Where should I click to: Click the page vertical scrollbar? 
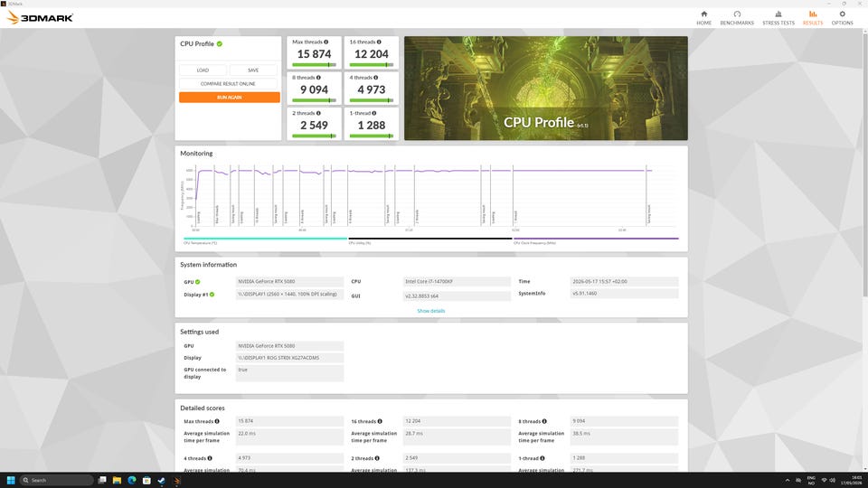point(864,166)
